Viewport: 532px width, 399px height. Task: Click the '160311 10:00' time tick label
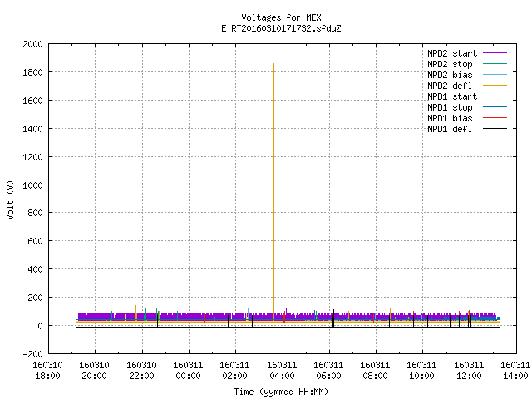[421, 371]
